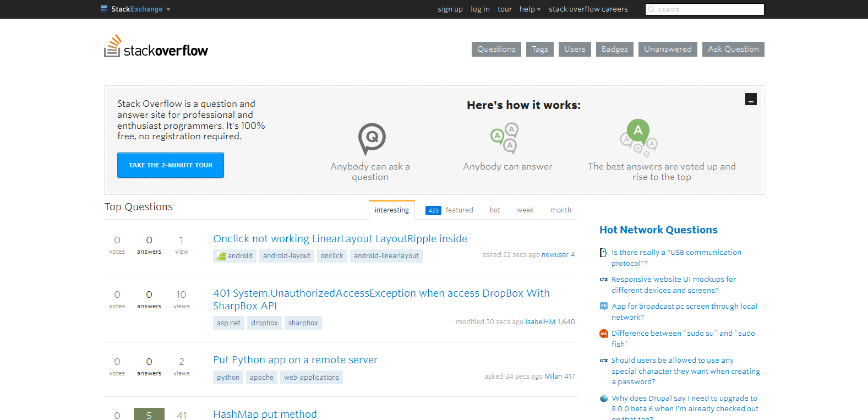Select the hot tab
Image resolution: width=868 pixels, height=420 pixels.
[x=495, y=210]
